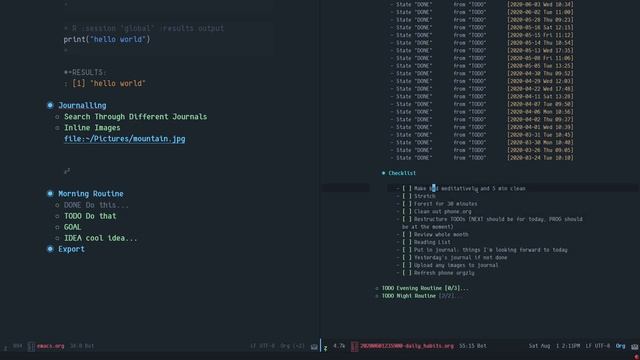Check the 'Restructure TODOs' checkbox
Screen dimensions: 640x360
(x=407, y=219)
